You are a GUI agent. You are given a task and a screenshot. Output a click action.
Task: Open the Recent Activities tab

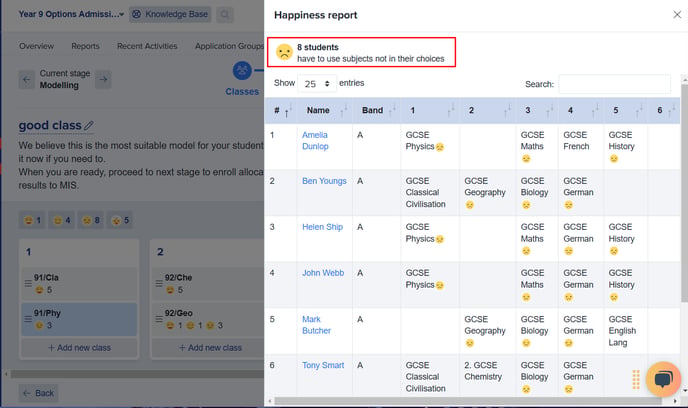coord(147,46)
